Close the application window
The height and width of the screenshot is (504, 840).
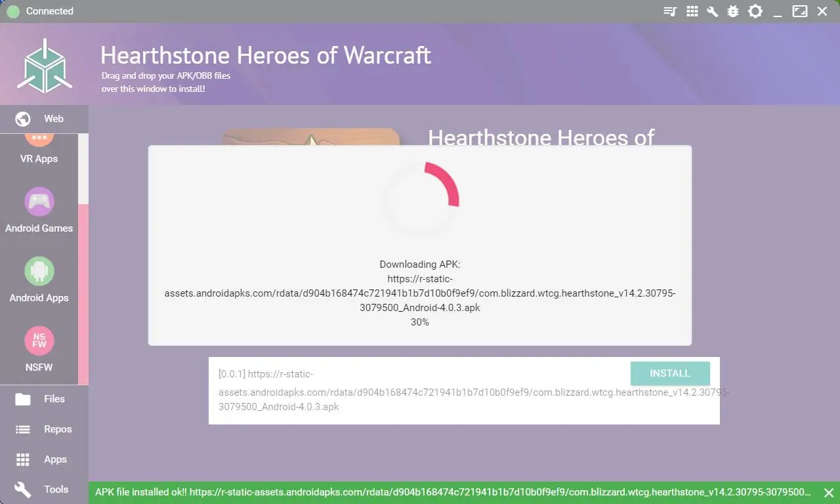(x=822, y=11)
